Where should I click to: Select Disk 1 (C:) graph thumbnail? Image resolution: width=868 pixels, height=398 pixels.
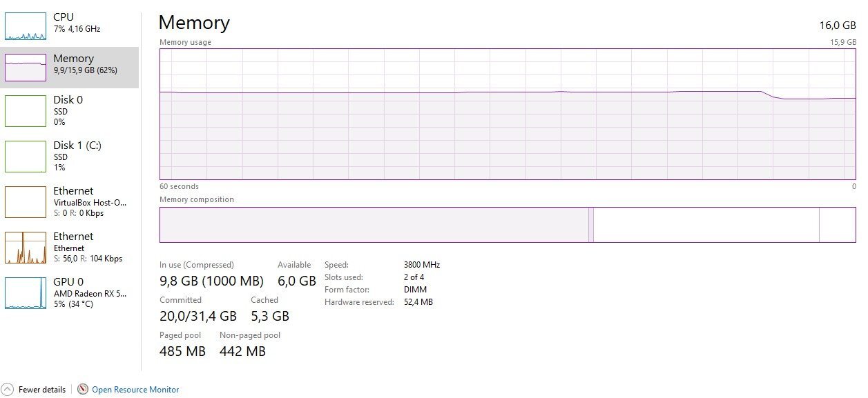coord(26,157)
